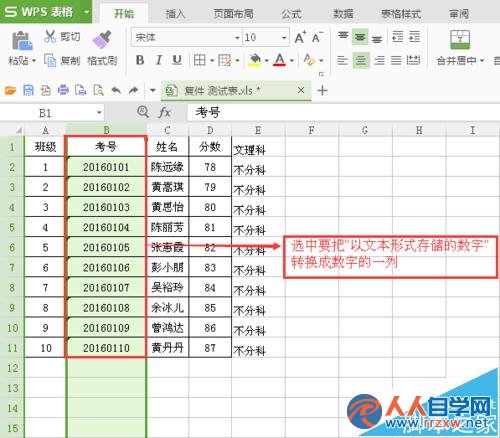
Task: Click the new tab plus button
Action: click(322, 90)
